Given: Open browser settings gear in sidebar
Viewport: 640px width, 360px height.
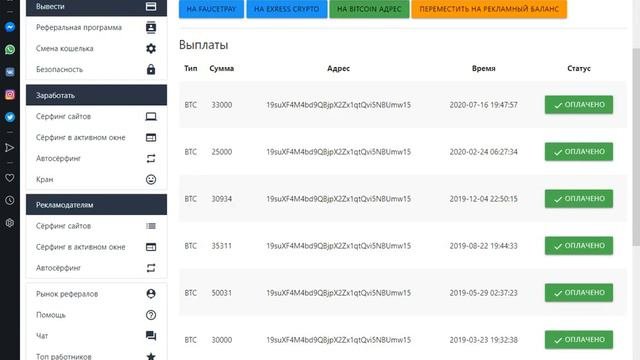Looking at the screenshot, I should pyautogui.click(x=10, y=223).
